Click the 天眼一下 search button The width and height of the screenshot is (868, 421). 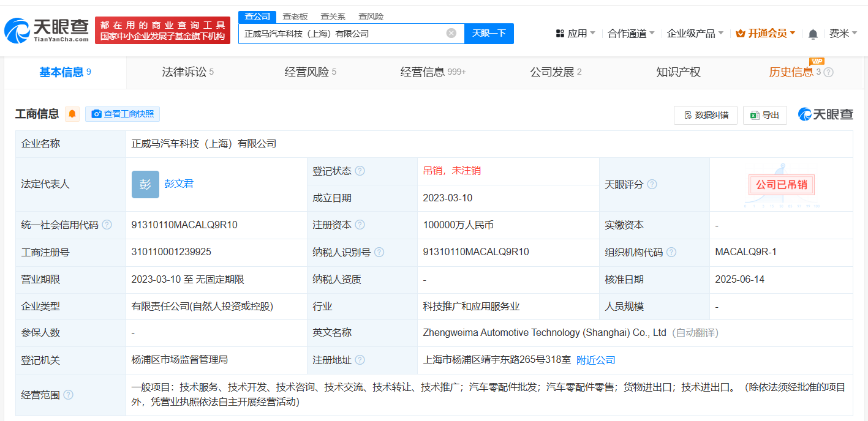coord(489,33)
